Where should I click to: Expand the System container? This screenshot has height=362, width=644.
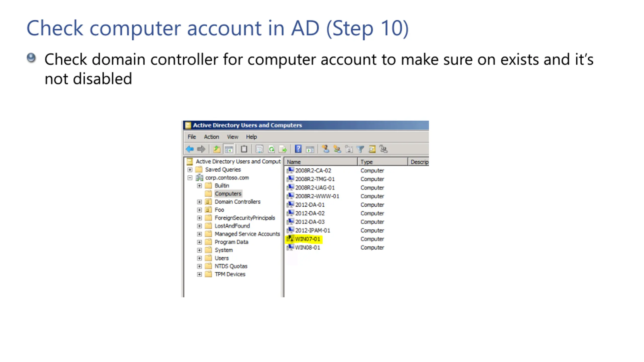coord(199,250)
